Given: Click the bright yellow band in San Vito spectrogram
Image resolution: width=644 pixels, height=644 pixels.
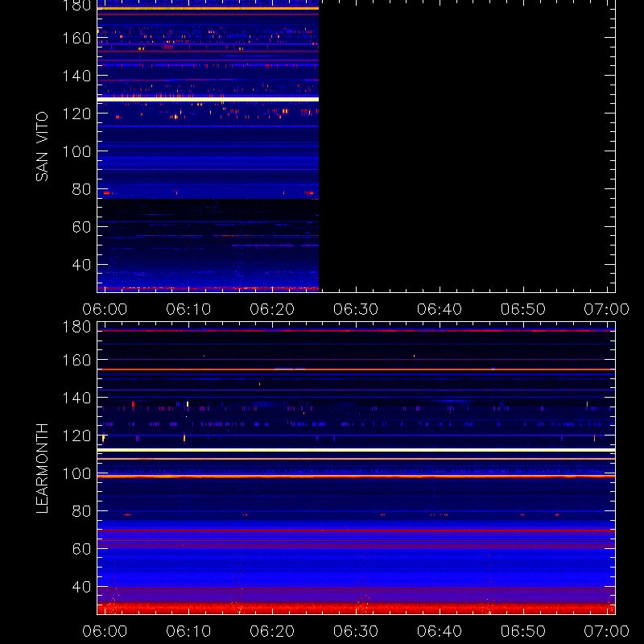Looking at the screenshot, I should pos(208,99).
